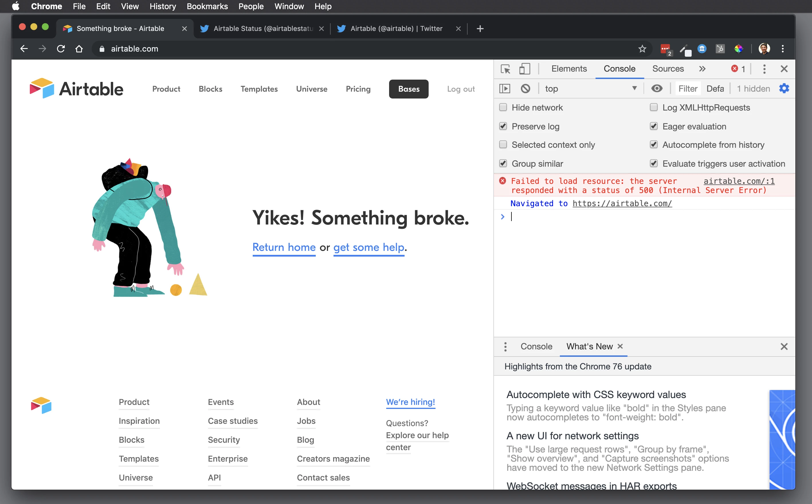Click the browser home icon
The image size is (812, 504).
pos(79,49)
